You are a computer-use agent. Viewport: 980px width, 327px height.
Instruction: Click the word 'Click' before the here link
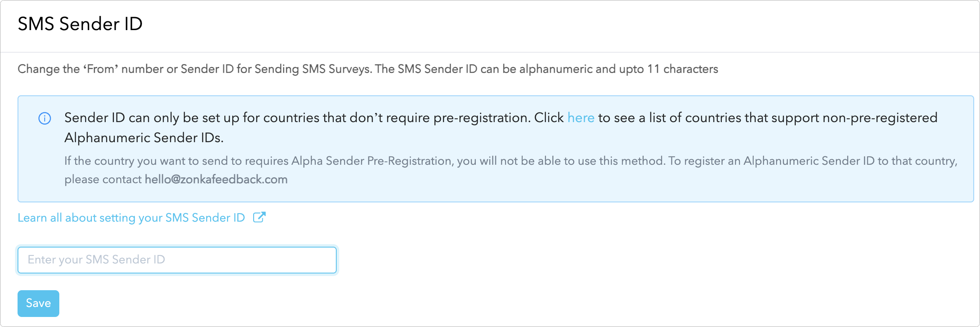549,118
